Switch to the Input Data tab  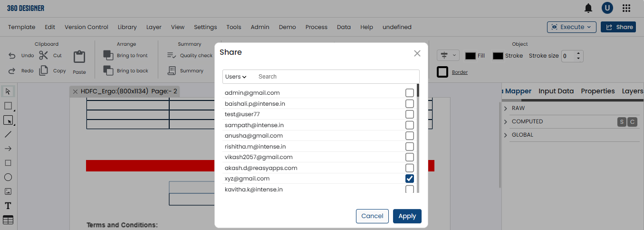click(x=556, y=91)
